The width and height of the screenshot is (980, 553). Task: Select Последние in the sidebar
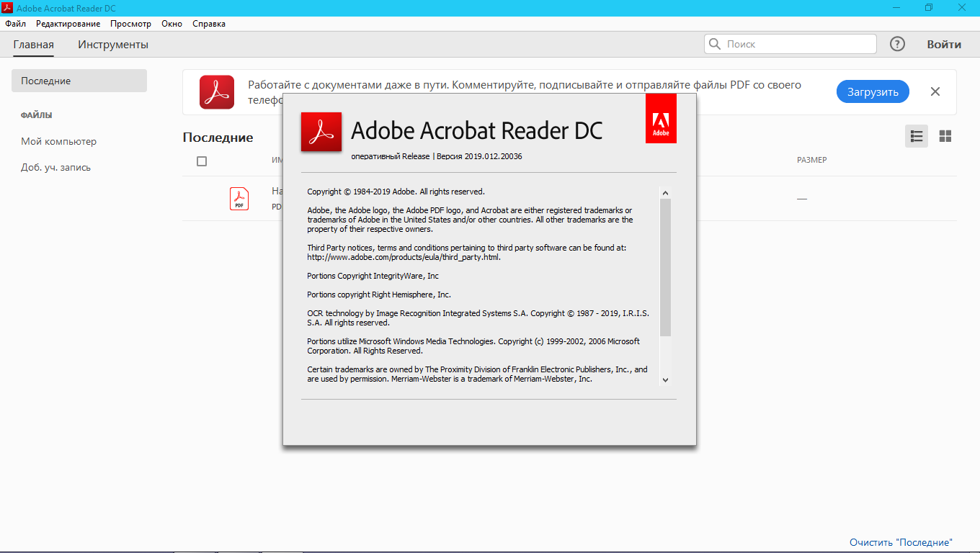(x=79, y=81)
